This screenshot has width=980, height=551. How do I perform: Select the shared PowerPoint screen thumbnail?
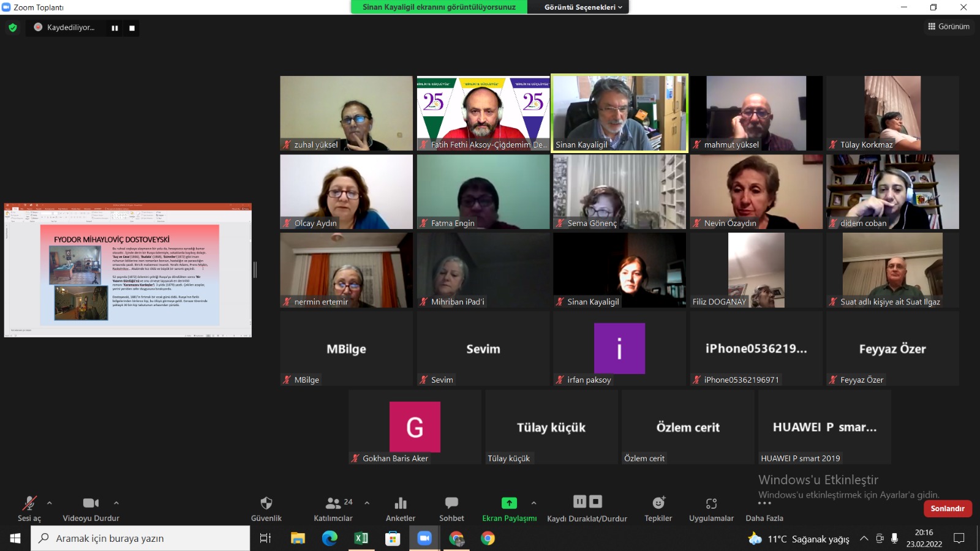pyautogui.click(x=128, y=270)
